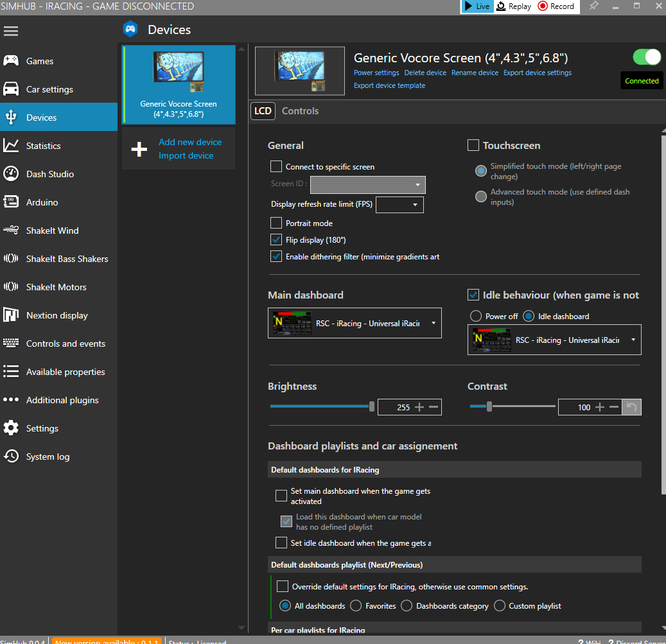Click the Controls and events keyboard icon

11,343
